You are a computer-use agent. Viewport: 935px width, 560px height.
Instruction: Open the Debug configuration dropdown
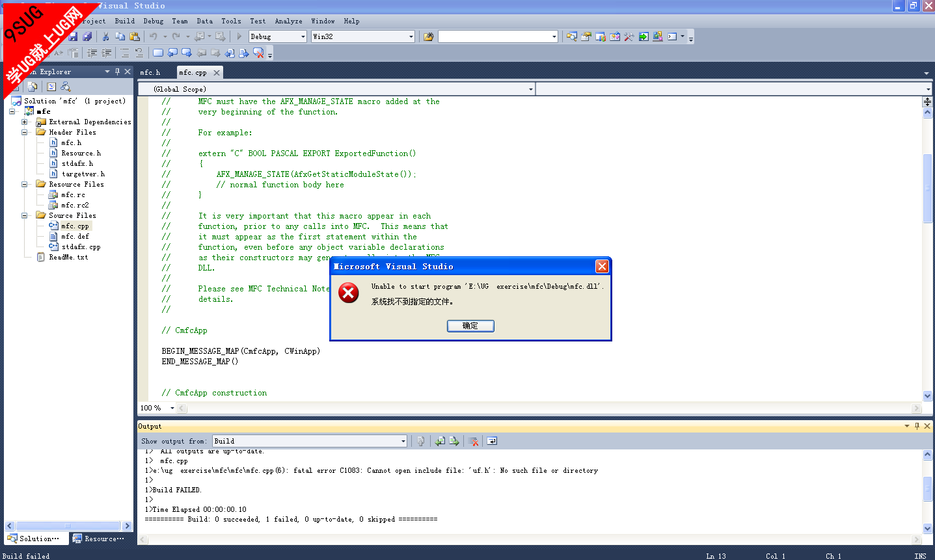point(303,36)
